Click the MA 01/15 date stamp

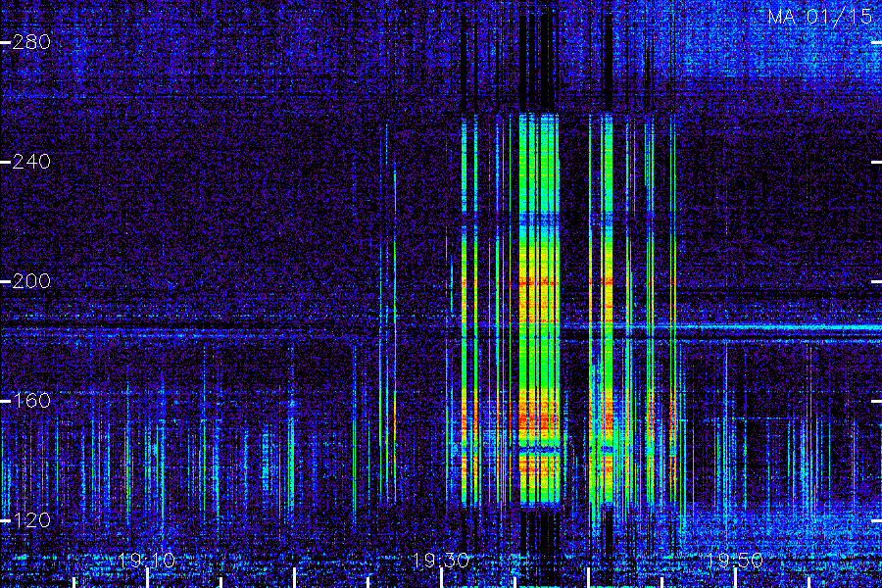point(820,17)
